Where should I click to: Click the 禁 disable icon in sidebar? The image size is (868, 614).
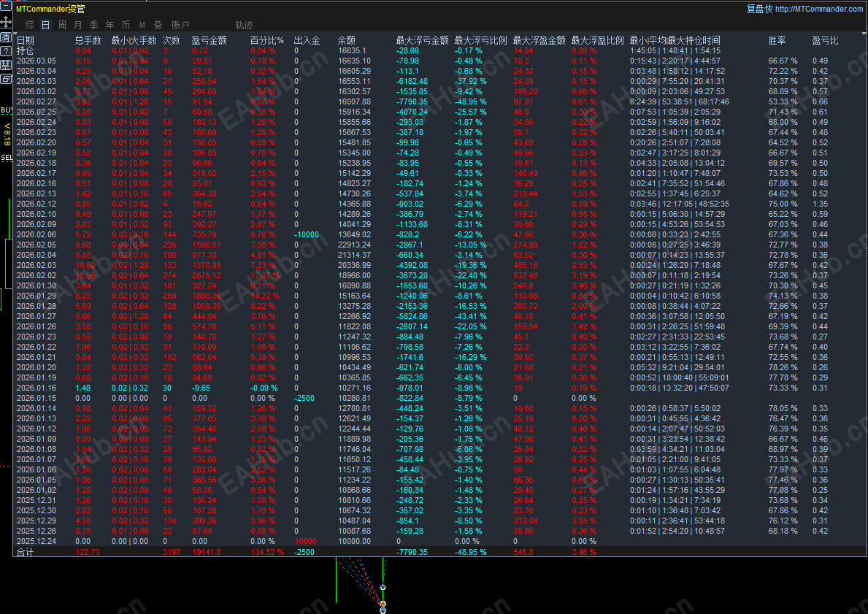pyautogui.click(x=6, y=65)
